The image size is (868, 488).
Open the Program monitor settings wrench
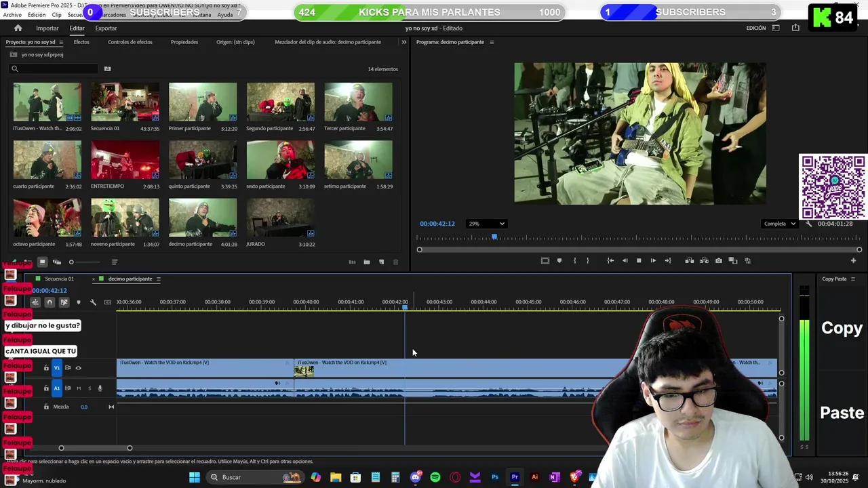808,224
